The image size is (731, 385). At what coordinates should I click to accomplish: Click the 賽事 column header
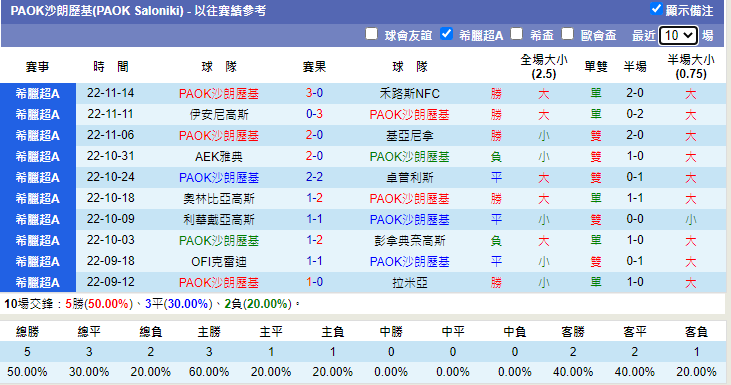[x=37, y=67]
